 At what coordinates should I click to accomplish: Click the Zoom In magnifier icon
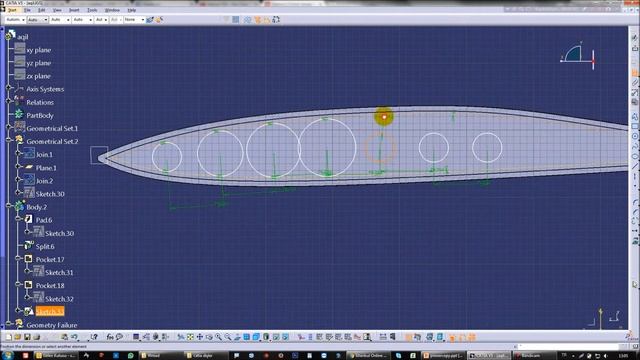tap(218, 337)
